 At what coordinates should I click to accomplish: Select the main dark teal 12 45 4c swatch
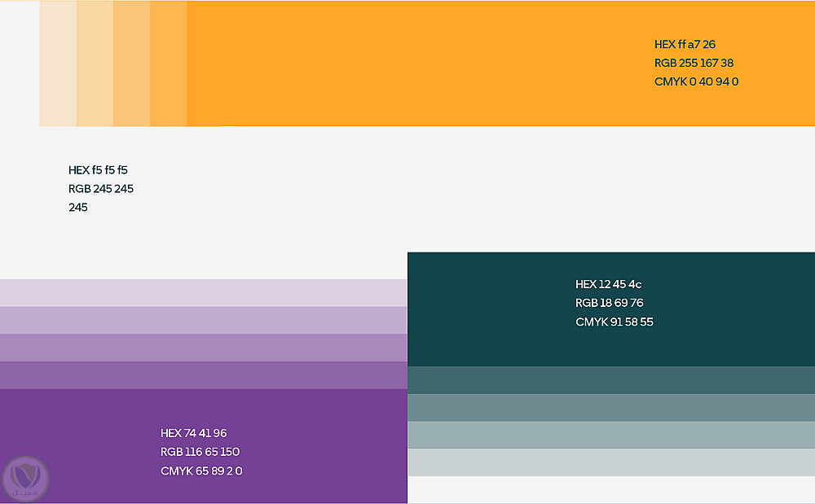click(x=611, y=309)
